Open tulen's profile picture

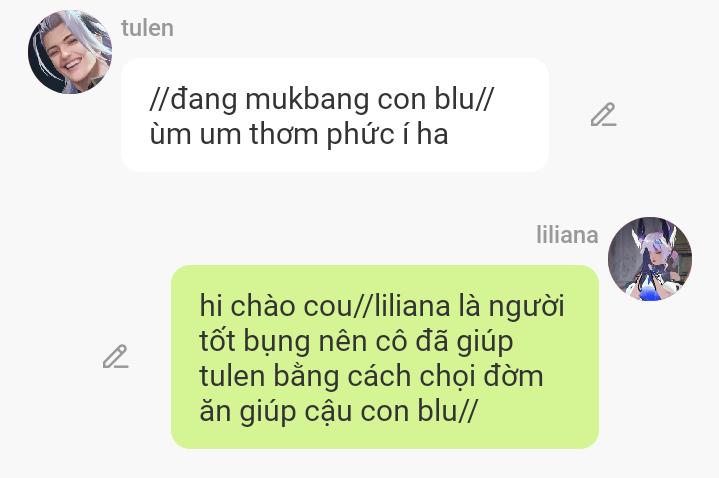click(x=70, y=52)
